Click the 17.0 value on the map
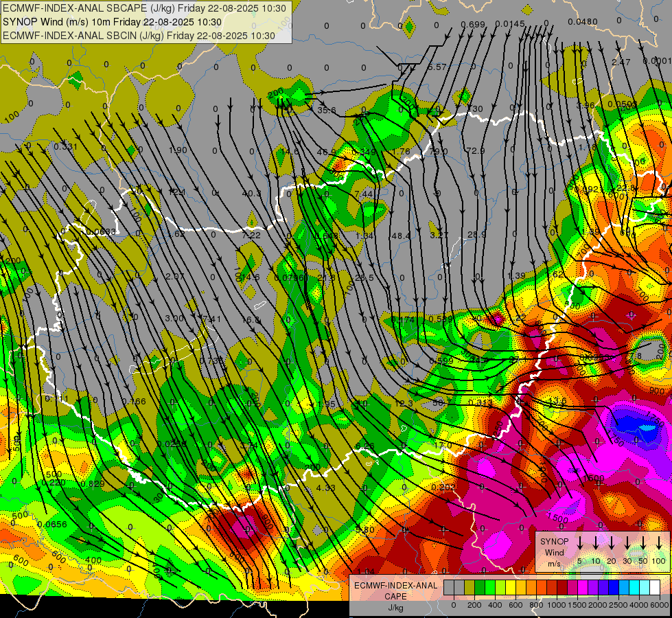 pyautogui.click(x=443, y=445)
